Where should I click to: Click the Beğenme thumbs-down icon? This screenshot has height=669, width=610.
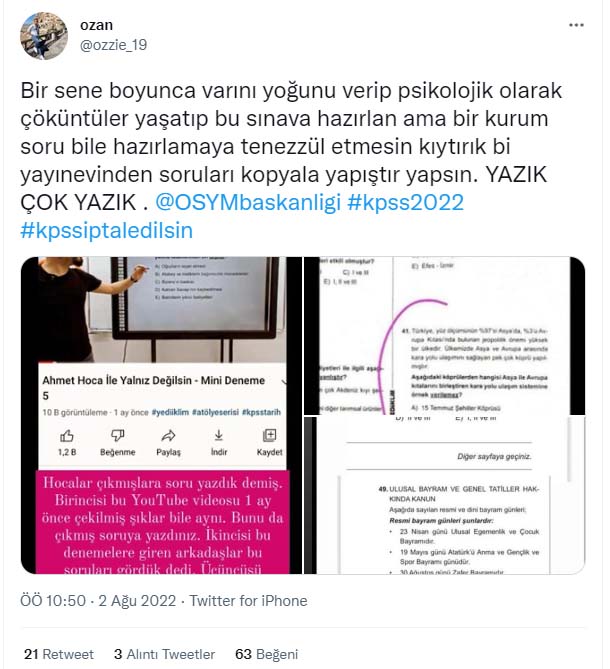[117, 436]
